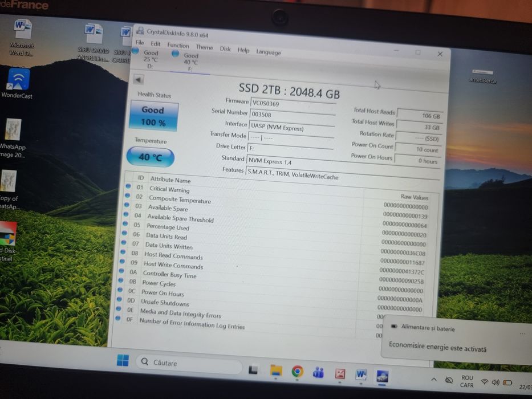Open the WhatsApp Image desktop file
This screenshot has height=399, width=532.
click(x=13, y=138)
